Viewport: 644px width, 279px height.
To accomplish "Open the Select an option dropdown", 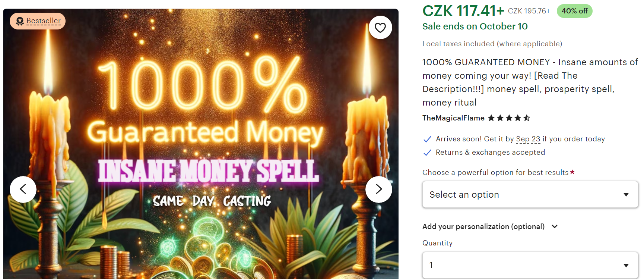I will tap(530, 195).
